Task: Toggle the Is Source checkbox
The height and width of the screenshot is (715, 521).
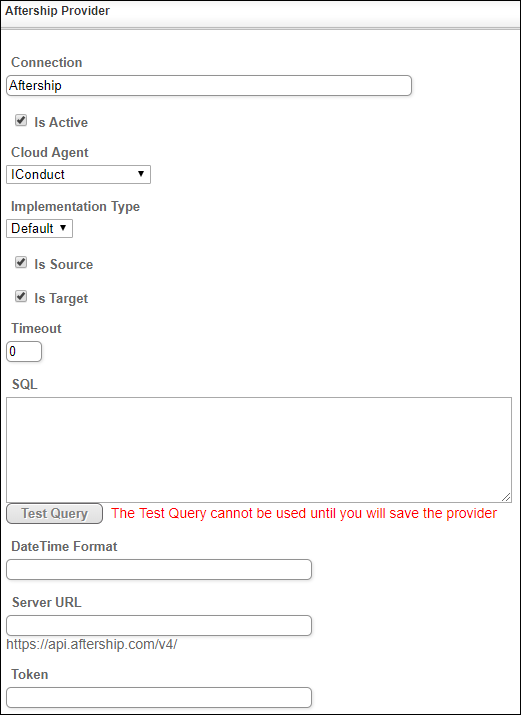Action: click(x=21, y=262)
